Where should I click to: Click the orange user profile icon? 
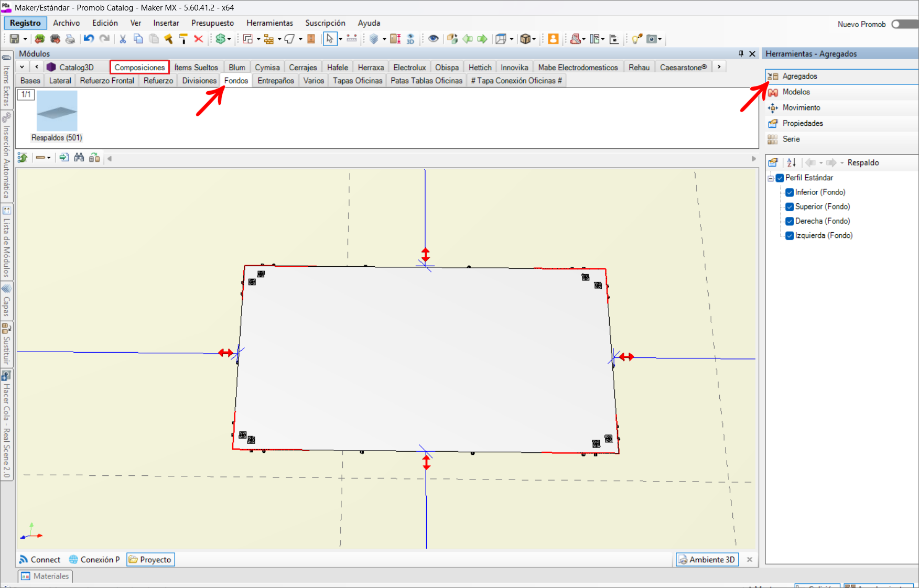(x=553, y=39)
